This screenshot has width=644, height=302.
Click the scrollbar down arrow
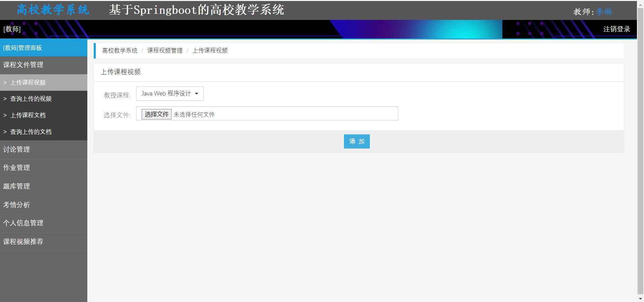point(641,299)
